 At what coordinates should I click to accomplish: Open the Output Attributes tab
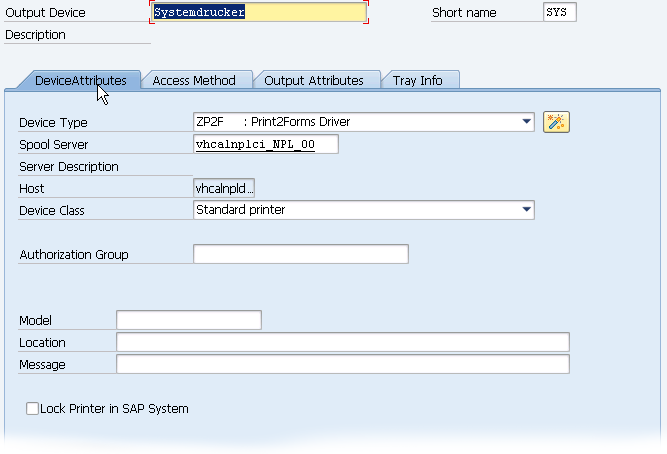coord(314,80)
